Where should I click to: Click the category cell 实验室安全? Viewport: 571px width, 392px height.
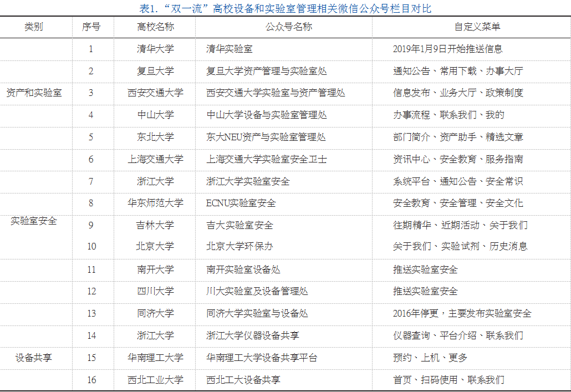click(x=34, y=221)
